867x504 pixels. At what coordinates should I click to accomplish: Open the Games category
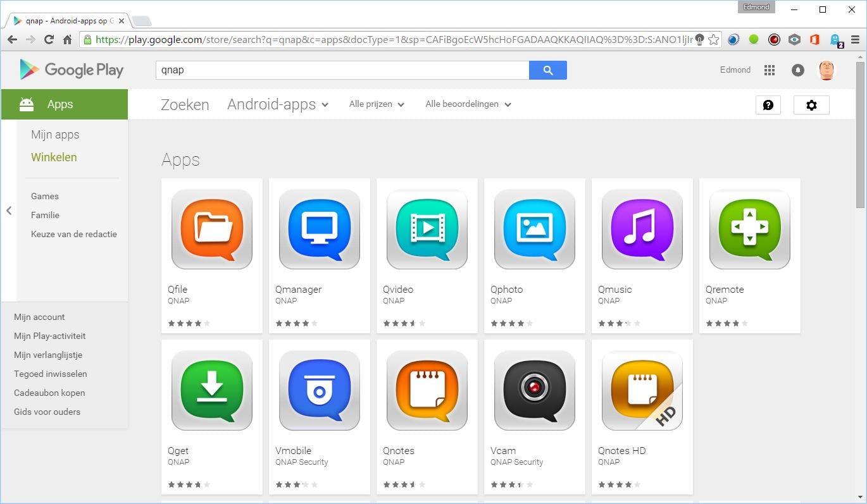(45, 196)
